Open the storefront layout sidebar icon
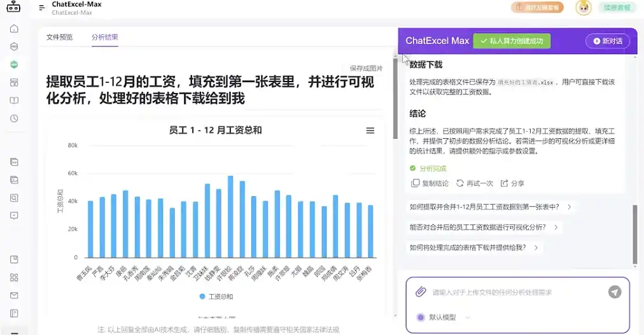This screenshot has height=335, width=644. 14,83
